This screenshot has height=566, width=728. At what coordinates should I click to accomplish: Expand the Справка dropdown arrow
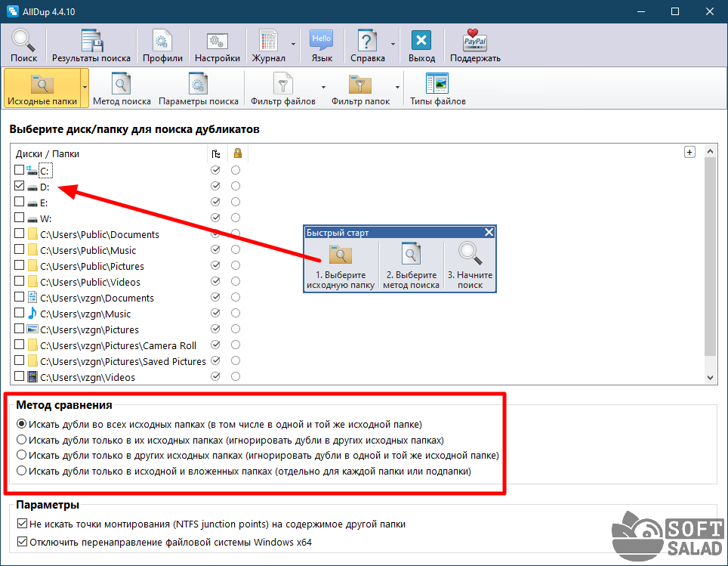[x=393, y=45]
